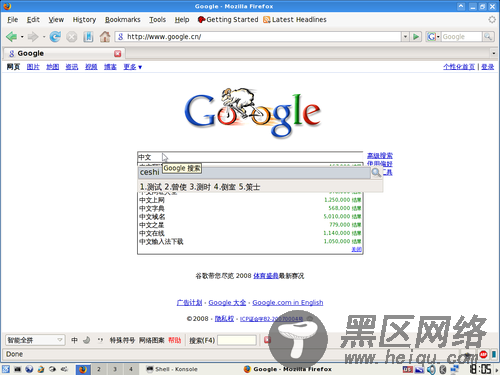The width and height of the screenshot is (500, 375).
Task: Click the US keyboard layout flag in tray
Action: (407, 369)
